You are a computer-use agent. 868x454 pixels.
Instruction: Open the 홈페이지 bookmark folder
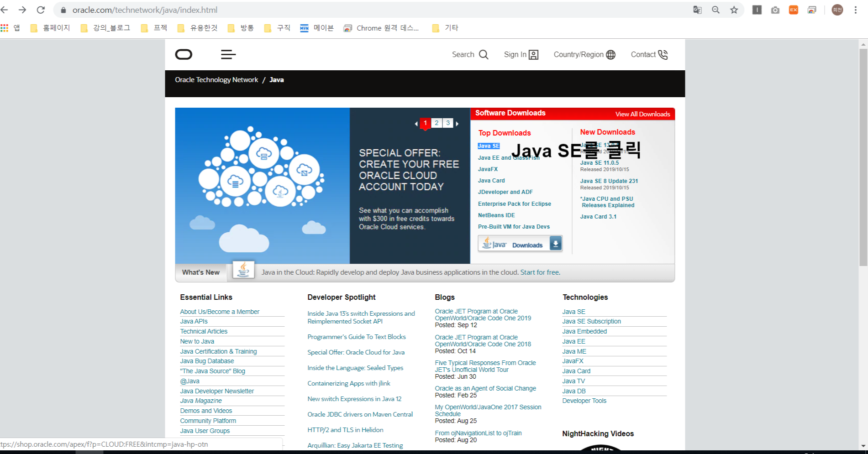[x=50, y=28]
